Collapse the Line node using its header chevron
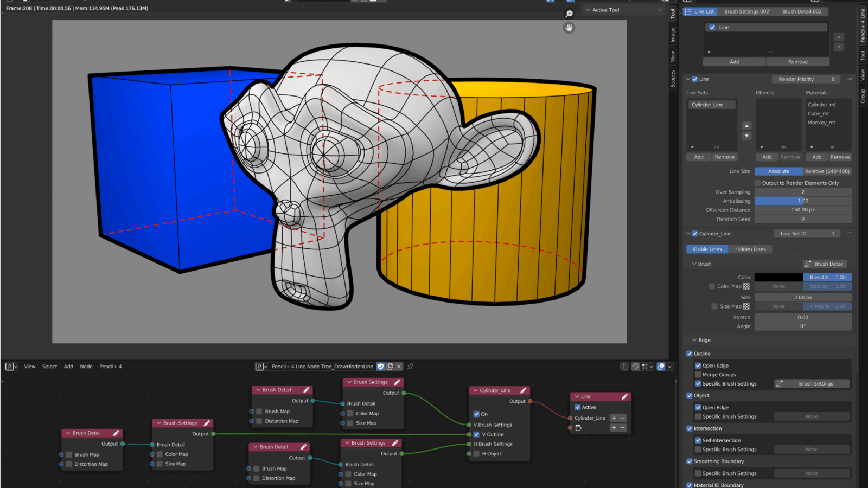Viewport: 868px width, 488px height. click(x=577, y=396)
